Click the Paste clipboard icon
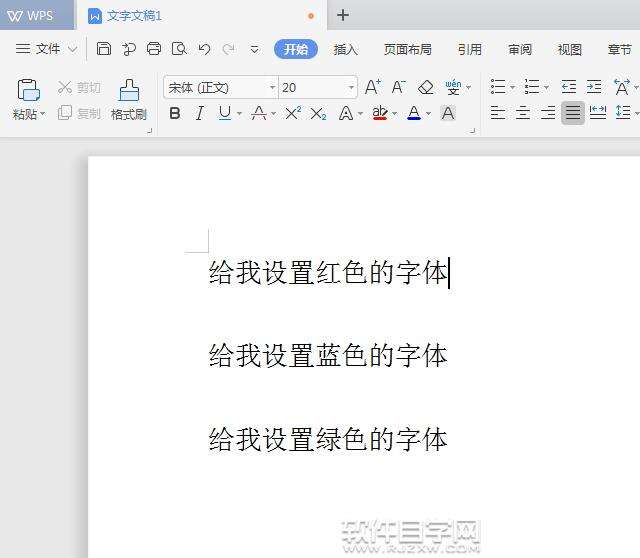The width and height of the screenshot is (640, 558). (x=29, y=89)
